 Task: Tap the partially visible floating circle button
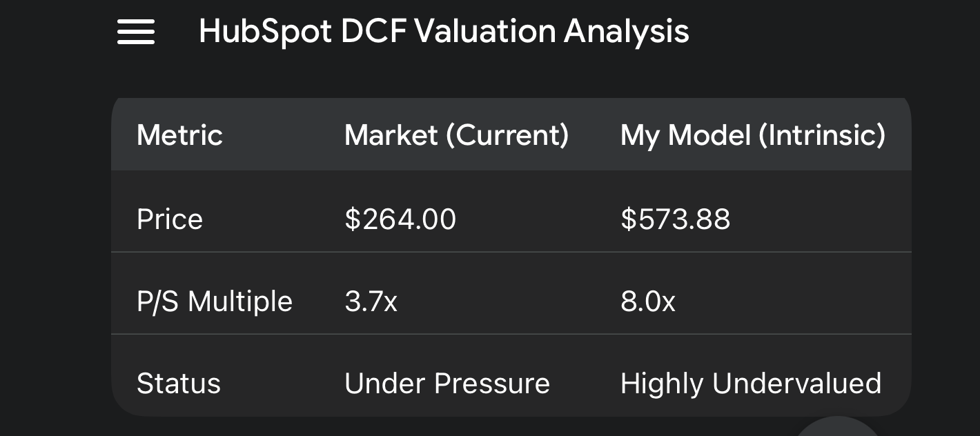[837, 427]
